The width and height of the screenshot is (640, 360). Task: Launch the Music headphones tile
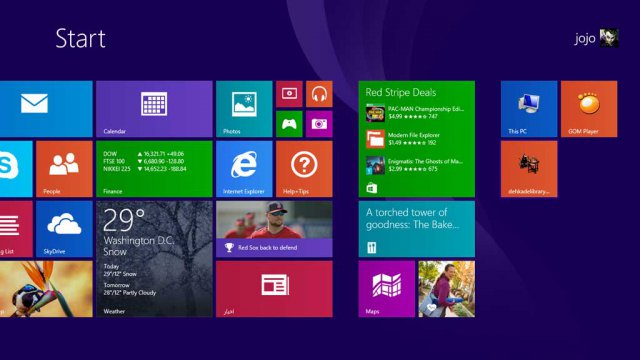click(x=319, y=94)
